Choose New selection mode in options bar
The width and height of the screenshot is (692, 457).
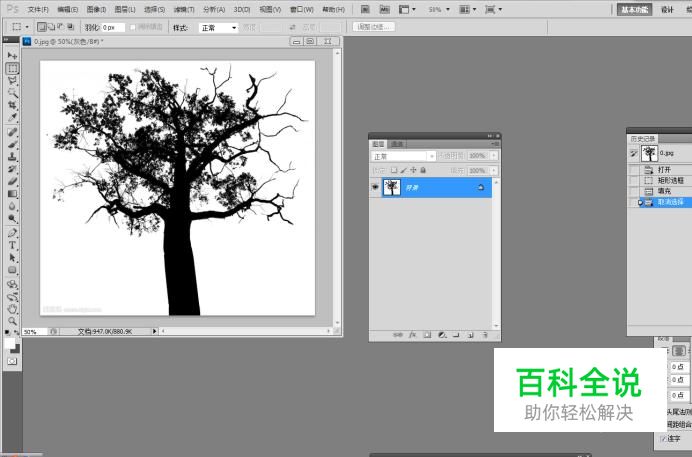coord(41,27)
